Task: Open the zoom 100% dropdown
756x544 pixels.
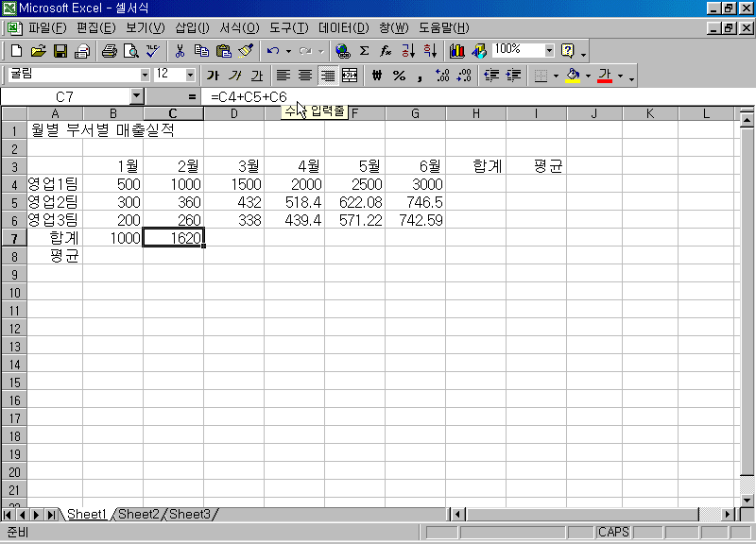Action: click(x=549, y=51)
